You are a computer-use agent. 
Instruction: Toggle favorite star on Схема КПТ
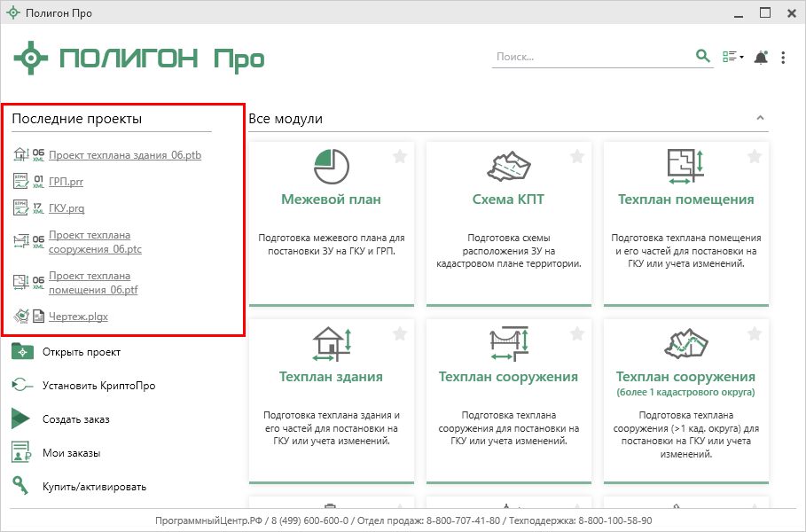[577, 157]
